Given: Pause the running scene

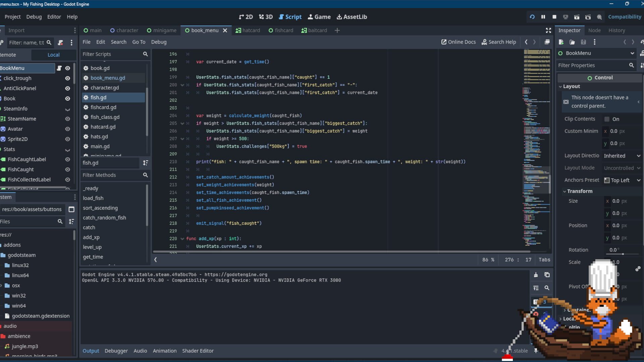Looking at the screenshot, I should (543, 17).
